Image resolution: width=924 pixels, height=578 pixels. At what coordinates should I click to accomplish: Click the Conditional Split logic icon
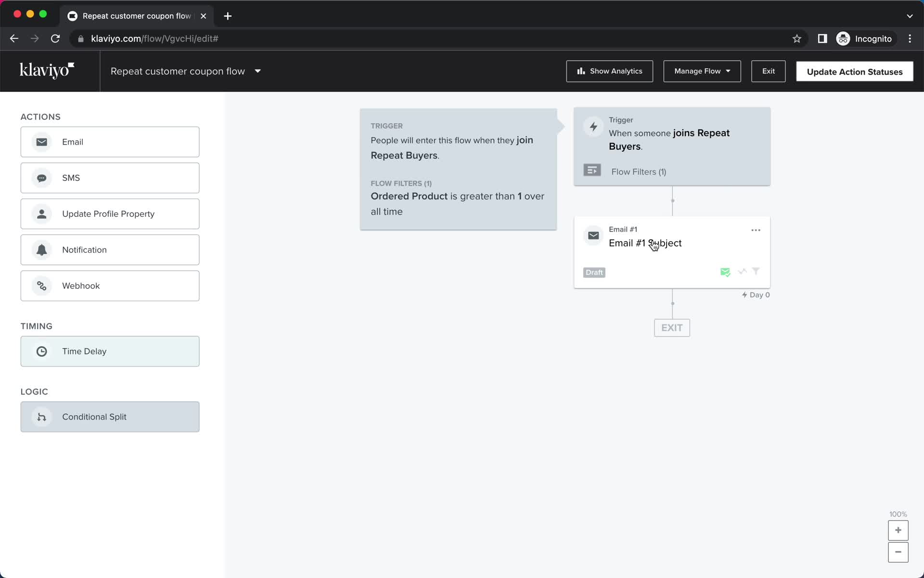(x=41, y=416)
